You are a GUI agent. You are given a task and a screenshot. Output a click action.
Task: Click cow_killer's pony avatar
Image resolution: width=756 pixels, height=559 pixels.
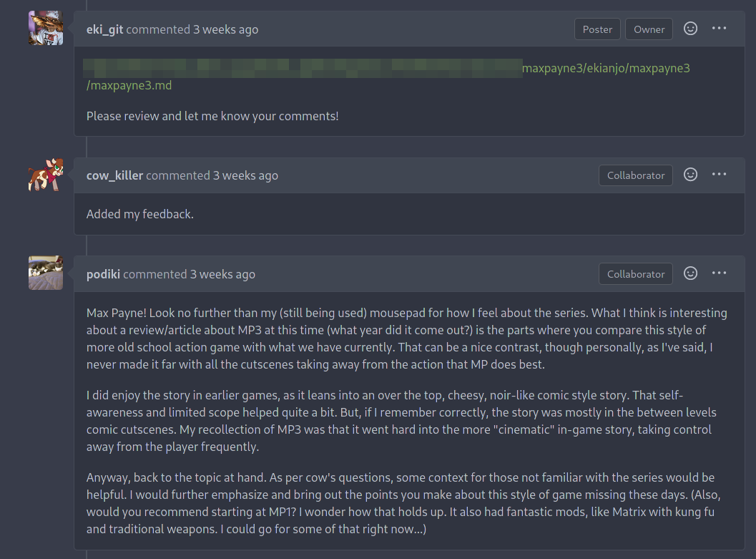[x=46, y=175]
